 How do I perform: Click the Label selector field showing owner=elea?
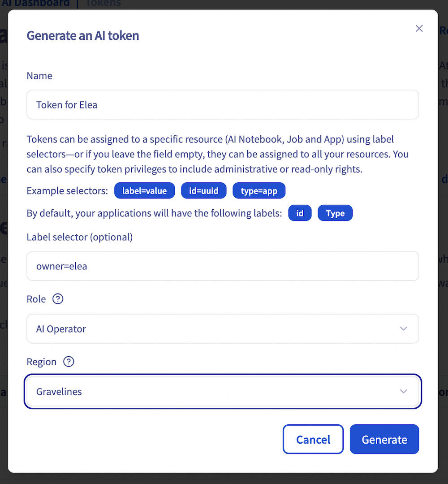[x=223, y=266]
